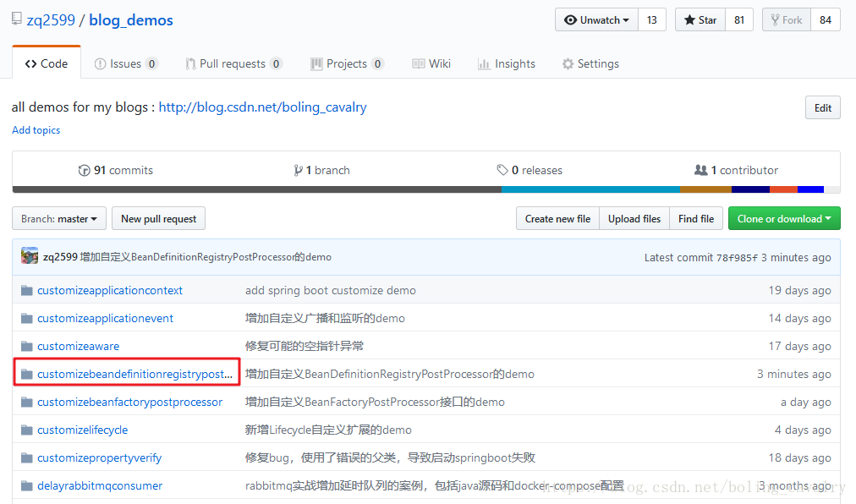Click the folder icon for customizebeandefinitionregistrypost...
Screen dimensions: 856x504
click(x=27, y=374)
